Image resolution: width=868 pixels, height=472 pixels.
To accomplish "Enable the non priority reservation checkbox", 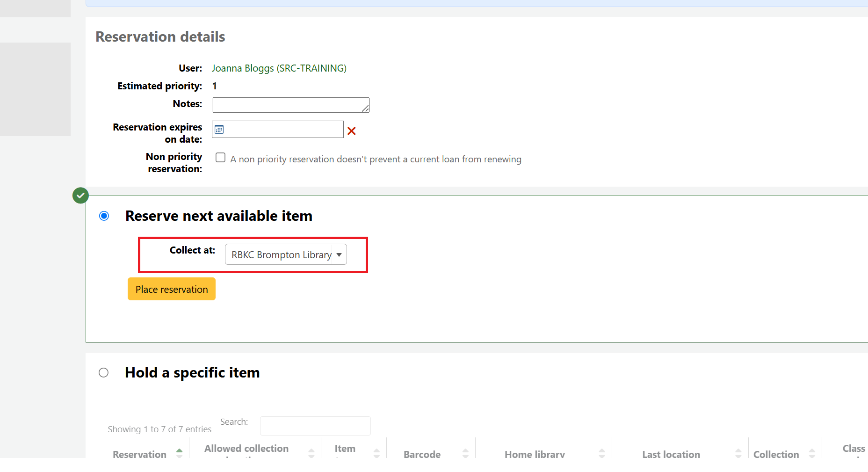I will coord(220,158).
